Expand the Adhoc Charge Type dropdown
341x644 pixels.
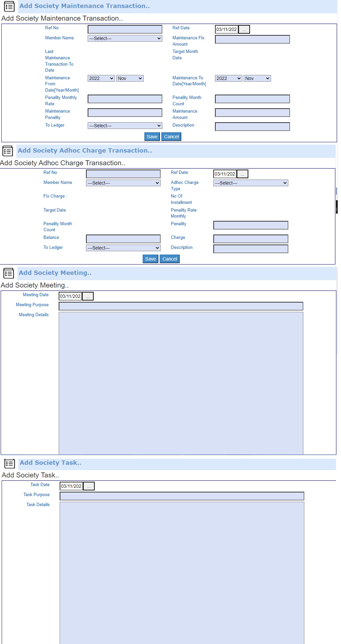click(x=250, y=183)
